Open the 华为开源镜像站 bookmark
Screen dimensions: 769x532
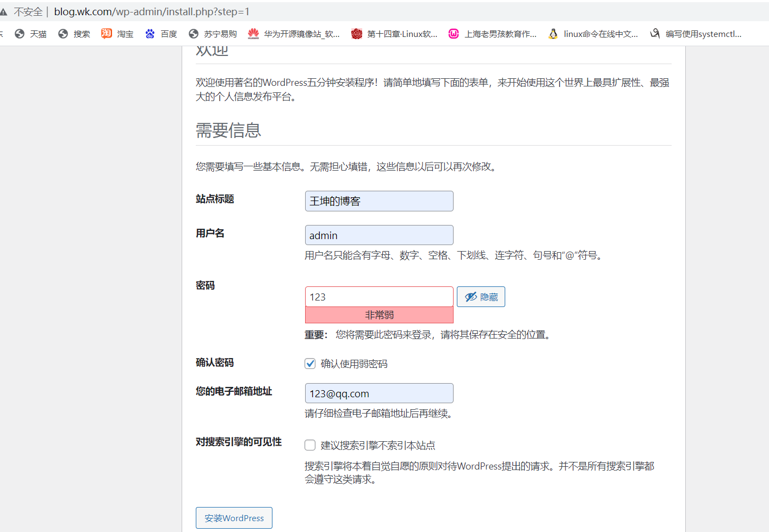point(294,34)
